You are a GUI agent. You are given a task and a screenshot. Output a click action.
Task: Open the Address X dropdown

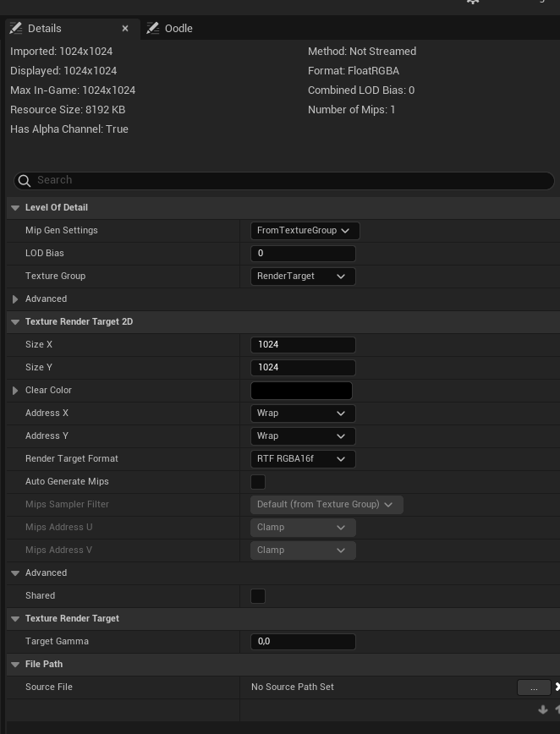303,414
